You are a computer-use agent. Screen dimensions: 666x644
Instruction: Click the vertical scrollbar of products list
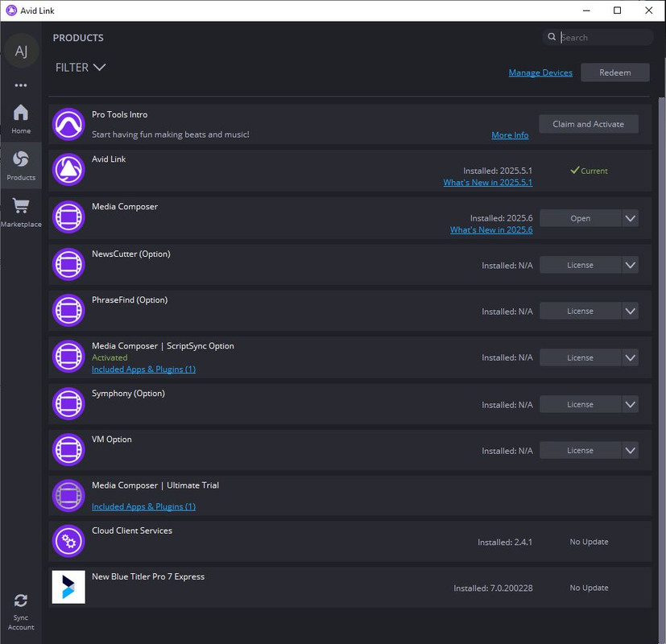tap(661, 369)
